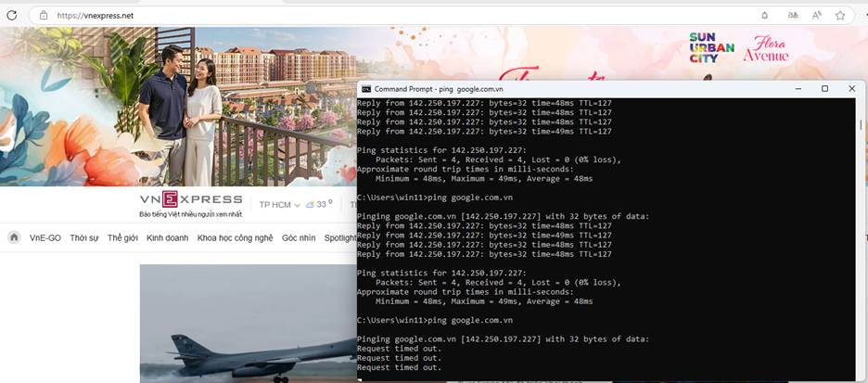Click the site info lock icon
This screenshot has width=868, height=383.
coord(44,16)
